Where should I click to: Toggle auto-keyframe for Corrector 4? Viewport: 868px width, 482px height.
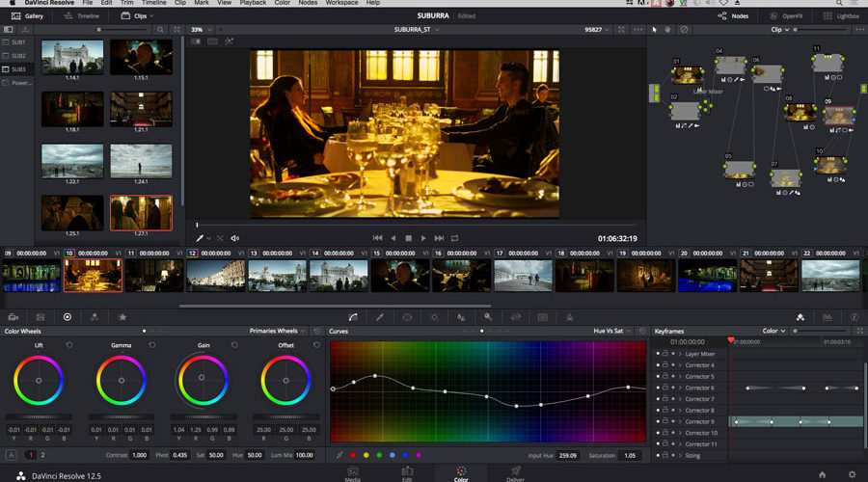click(673, 364)
